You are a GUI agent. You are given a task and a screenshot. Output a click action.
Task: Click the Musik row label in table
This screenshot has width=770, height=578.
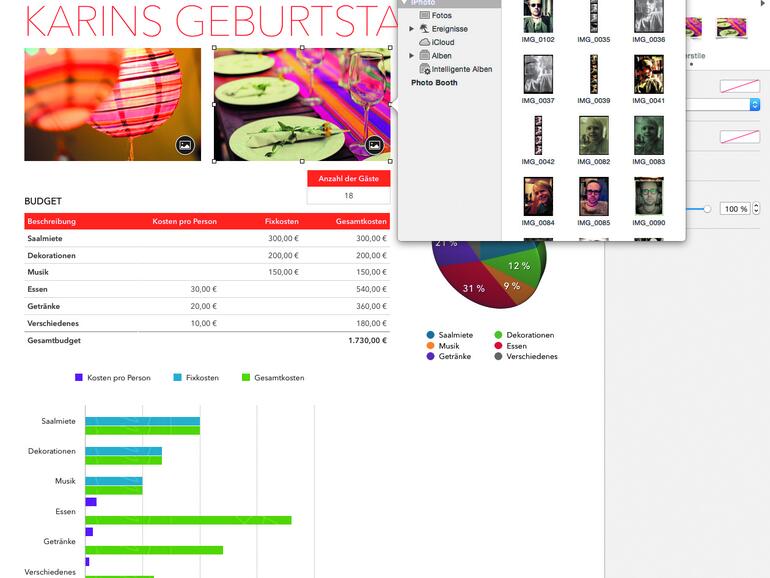tap(38, 272)
